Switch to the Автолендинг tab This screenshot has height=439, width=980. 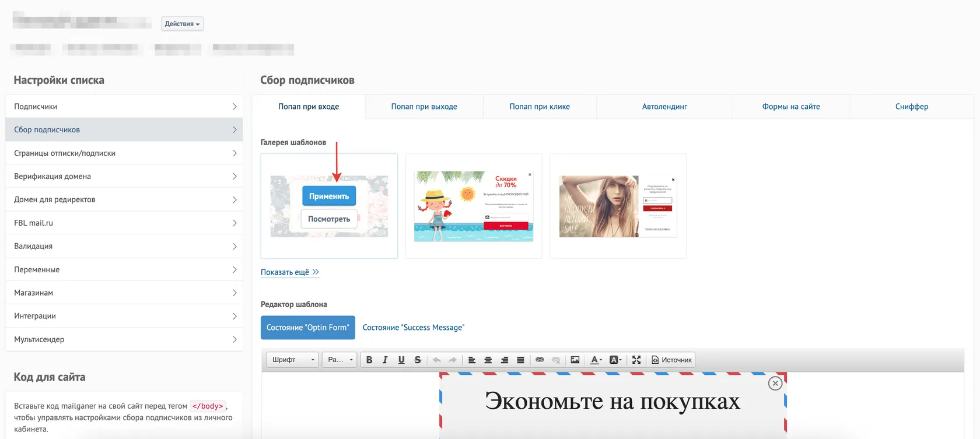(664, 107)
